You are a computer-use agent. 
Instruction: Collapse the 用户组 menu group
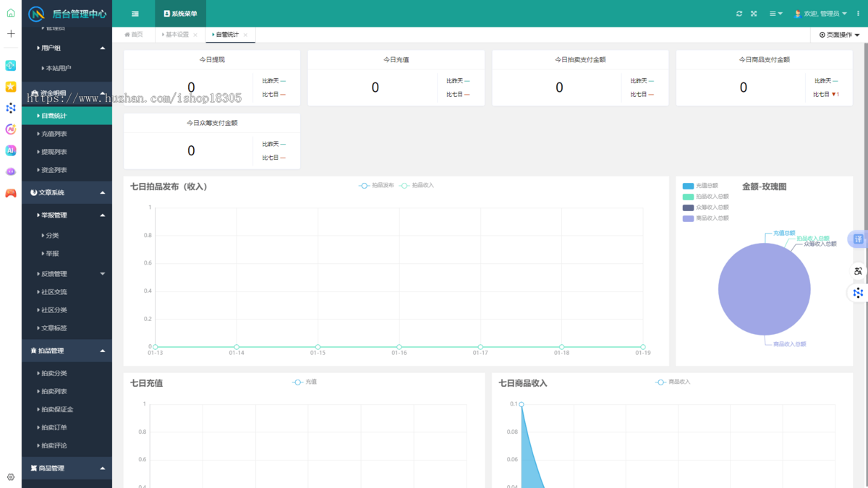[67, 48]
